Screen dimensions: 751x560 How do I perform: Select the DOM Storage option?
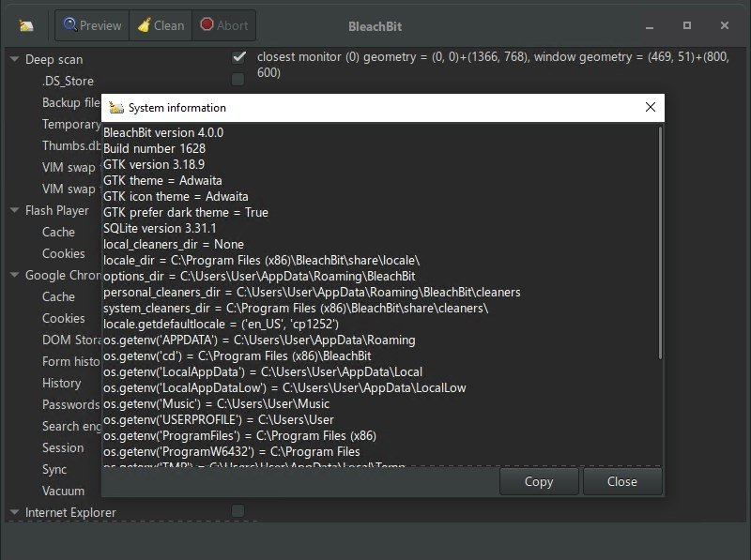71,340
